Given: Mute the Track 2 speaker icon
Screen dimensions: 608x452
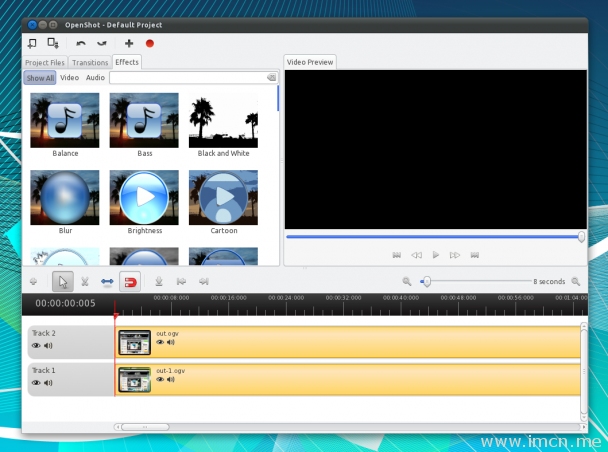Looking at the screenshot, I should (48, 345).
